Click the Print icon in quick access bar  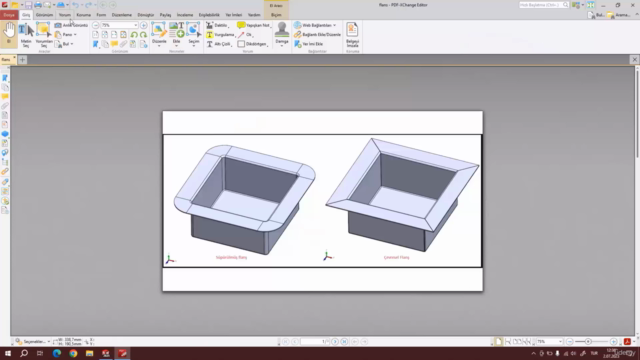click(x=38, y=5)
